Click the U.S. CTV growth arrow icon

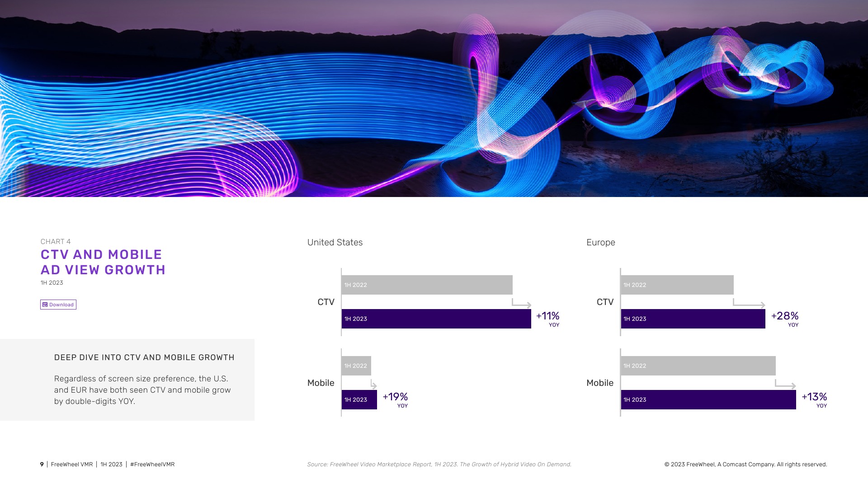pos(521,303)
